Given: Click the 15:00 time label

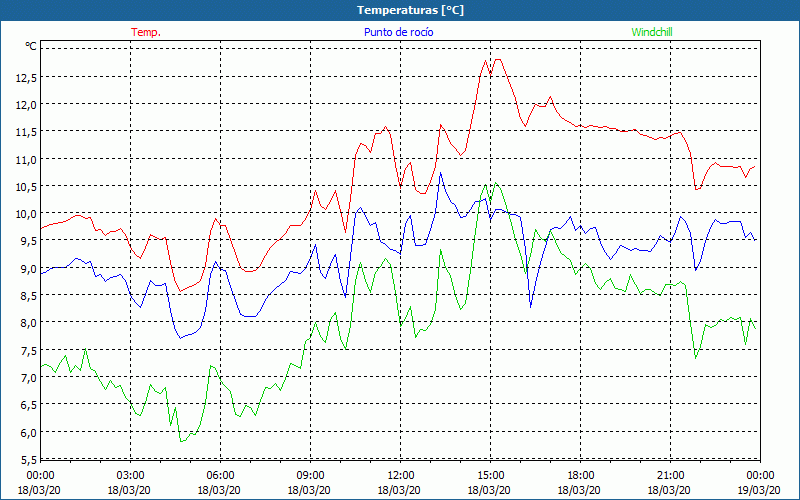Looking at the screenshot, I should click(x=490, y=476).
